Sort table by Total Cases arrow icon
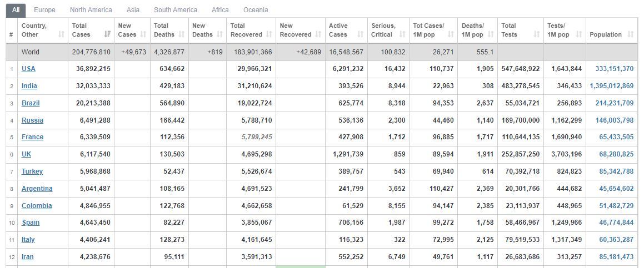644x268 pixels. pos(108,34)
